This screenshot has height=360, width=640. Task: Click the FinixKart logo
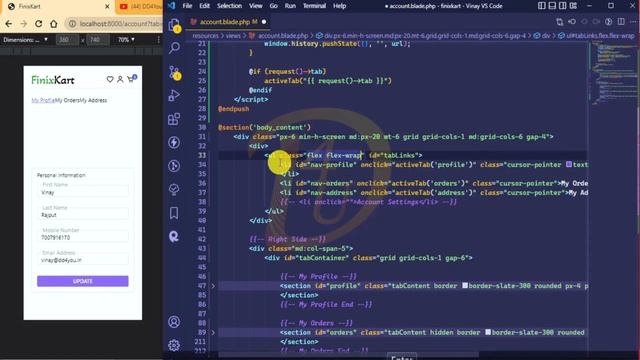click(x=53, y=80)
